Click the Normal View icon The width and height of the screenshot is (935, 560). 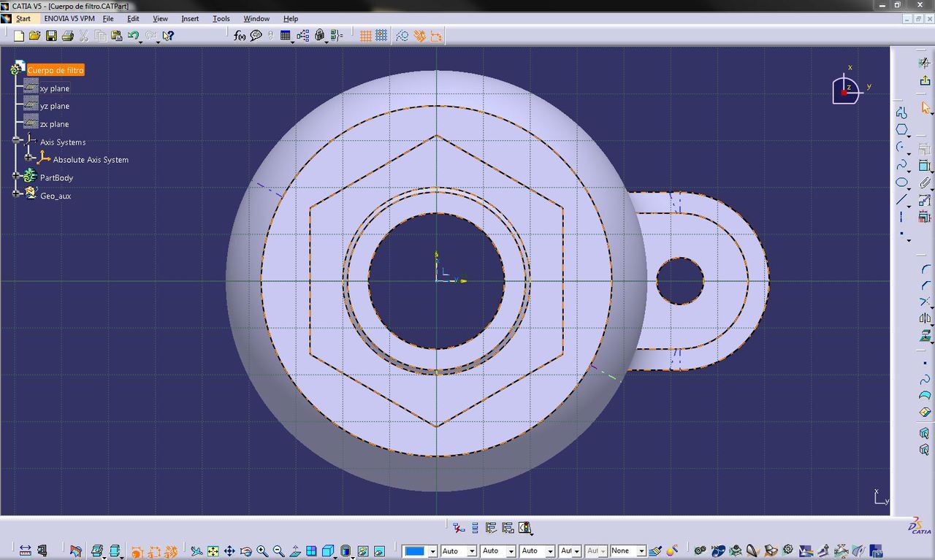click(x=294, y=551)
